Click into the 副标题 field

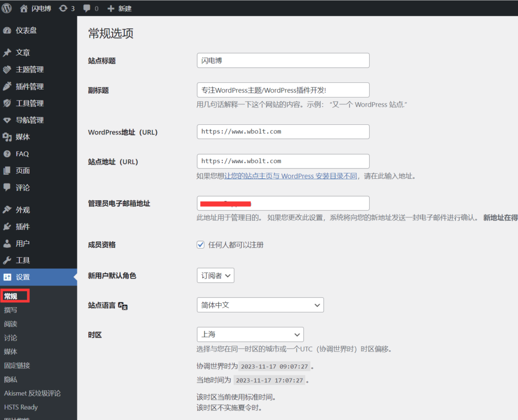click(283, 90)
